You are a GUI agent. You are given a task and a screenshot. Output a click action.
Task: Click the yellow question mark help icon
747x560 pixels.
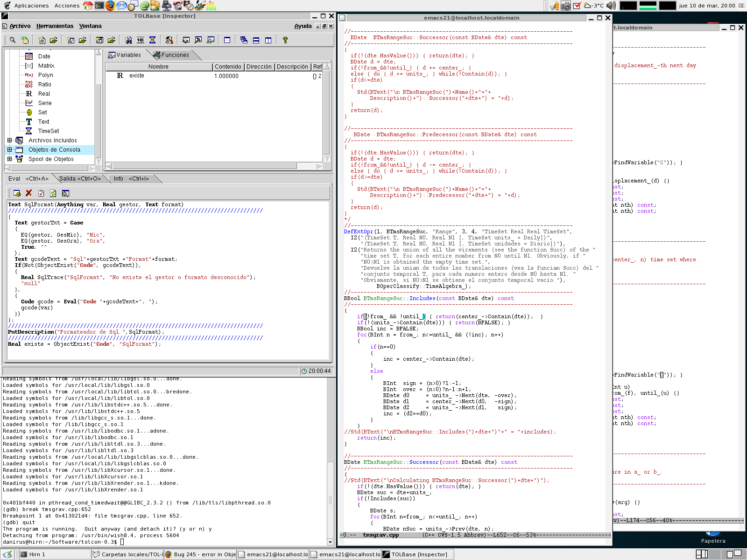[285, 40]
